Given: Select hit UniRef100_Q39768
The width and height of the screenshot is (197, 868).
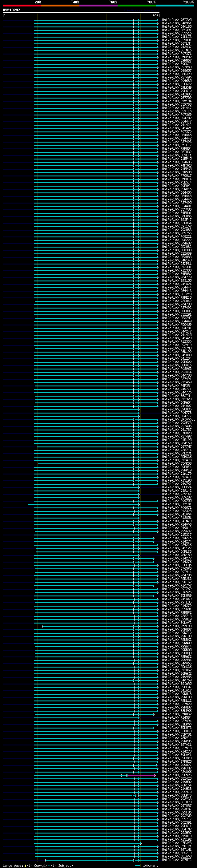Looking at the screenshot, I should tap(177, 104).
